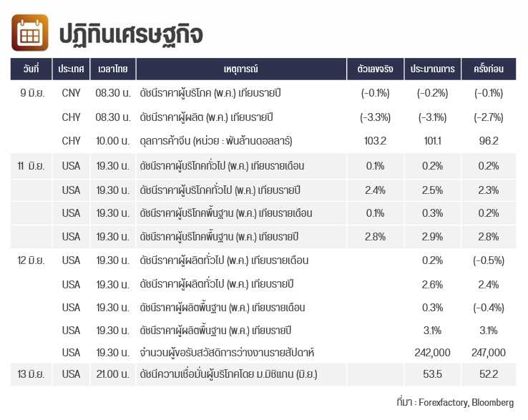The width and height of the screenshot is (528, 420).
Task: Click the 11 มิ.ย. date cell
Action: (x=31, y=166)
